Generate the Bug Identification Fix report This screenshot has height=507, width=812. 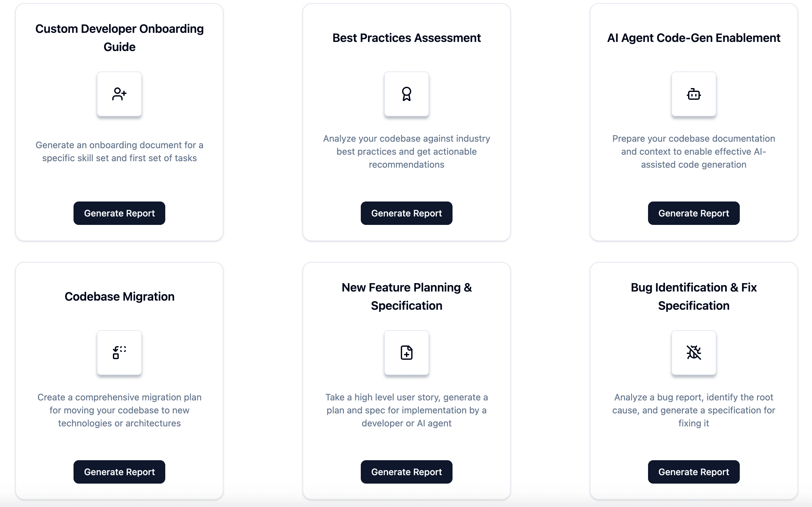point(693,472)
